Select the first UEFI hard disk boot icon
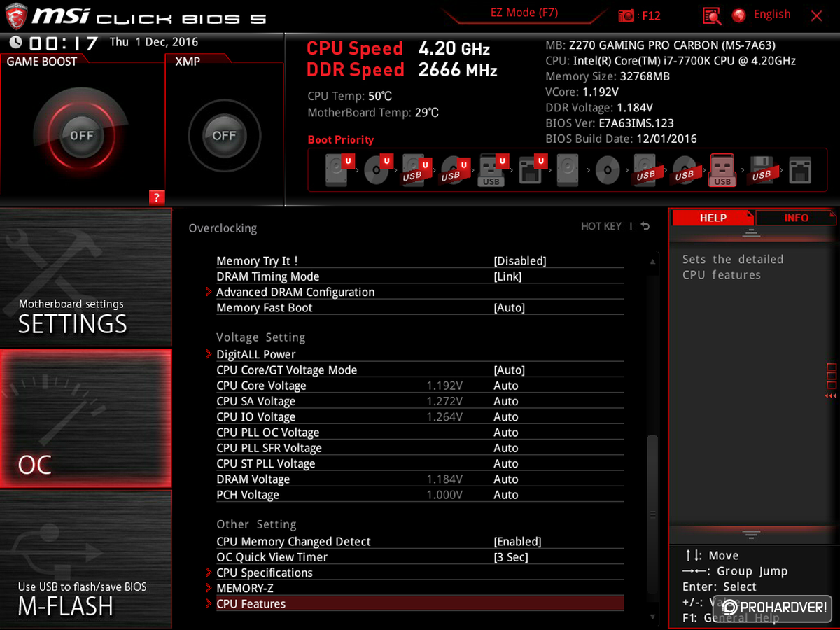 pos(339,170)
